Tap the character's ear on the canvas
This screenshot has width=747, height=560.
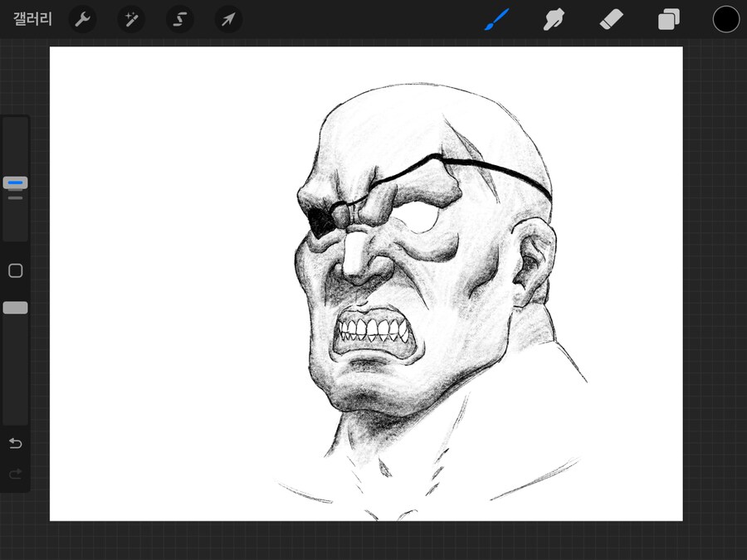tap(531, 265)
